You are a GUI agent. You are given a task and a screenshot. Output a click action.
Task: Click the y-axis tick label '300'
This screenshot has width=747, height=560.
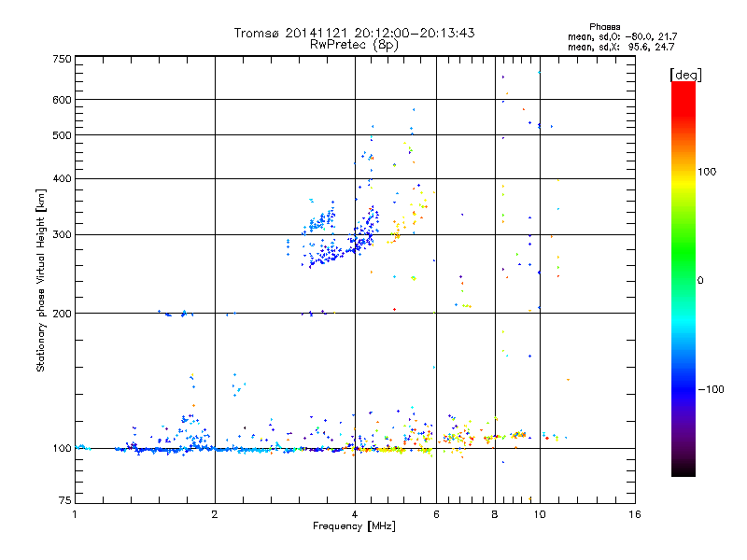click(x=62, y=235)
